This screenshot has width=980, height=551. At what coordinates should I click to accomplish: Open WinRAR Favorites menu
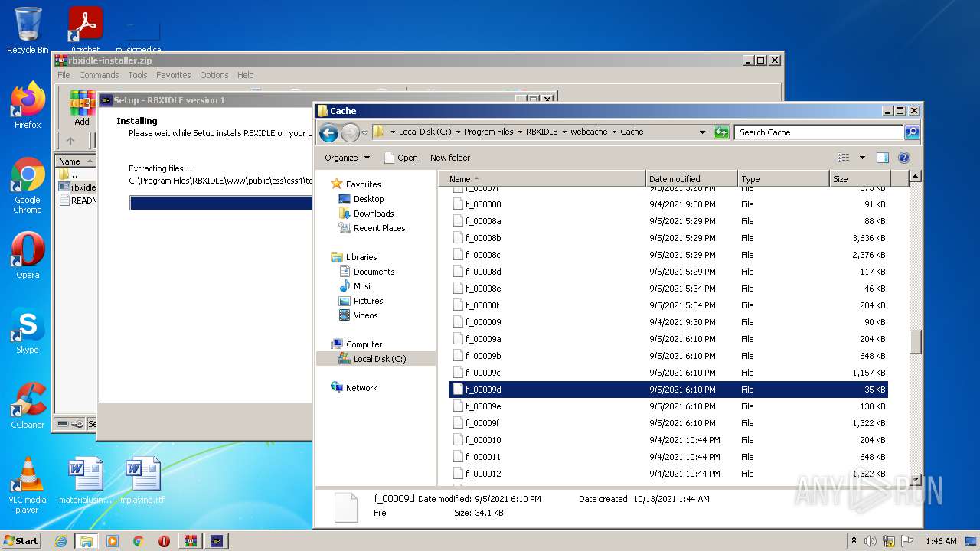(x=174, y=75)
